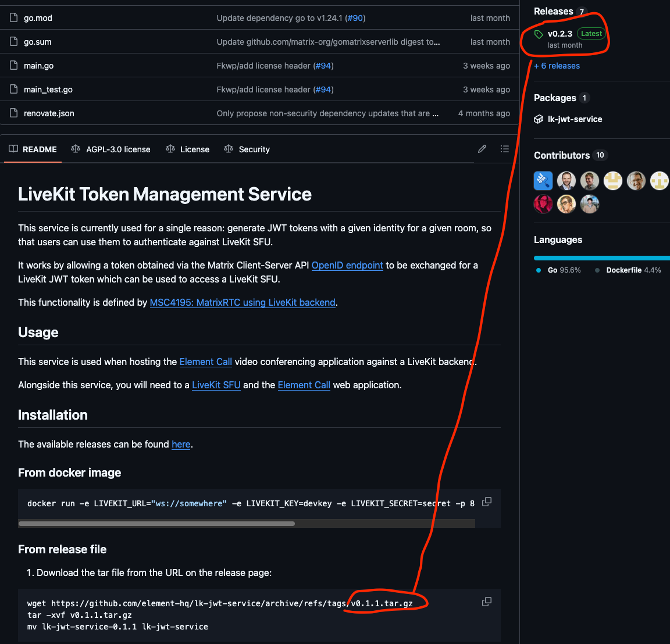Click the package box icon by lk-jwt-service
670x644 pixels.
coord(539,119)
